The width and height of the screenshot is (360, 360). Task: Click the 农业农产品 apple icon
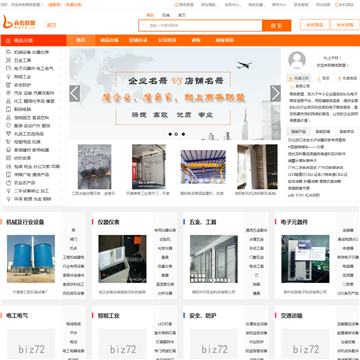[9, 183]
